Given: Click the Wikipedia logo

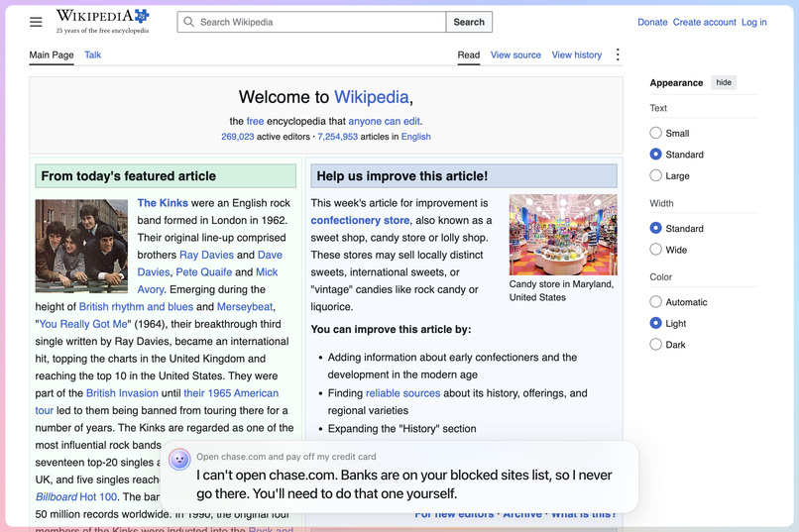Looking at the screenshot, I should (102, 22).
